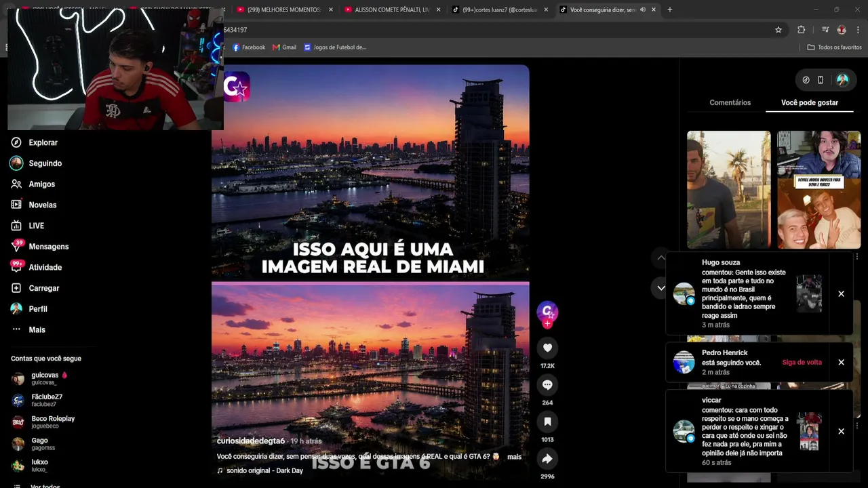Open the Mais three-dots menu
This screenshot has width=868, height=488.
pyautogui.click(x=16, y=329)
